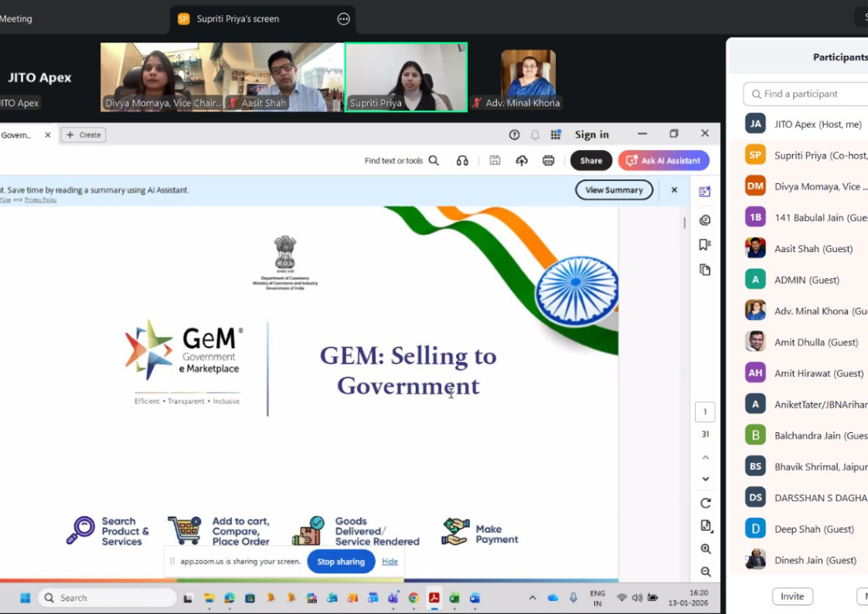Zoom out of the PDF document
This screenshot has height=614, width=868.
click(706, 572)
